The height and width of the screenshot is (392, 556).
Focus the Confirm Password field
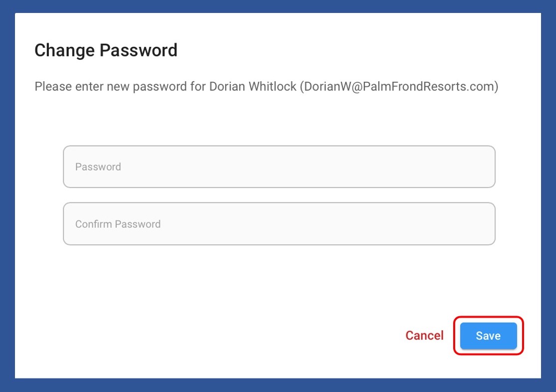pos(279,224)
